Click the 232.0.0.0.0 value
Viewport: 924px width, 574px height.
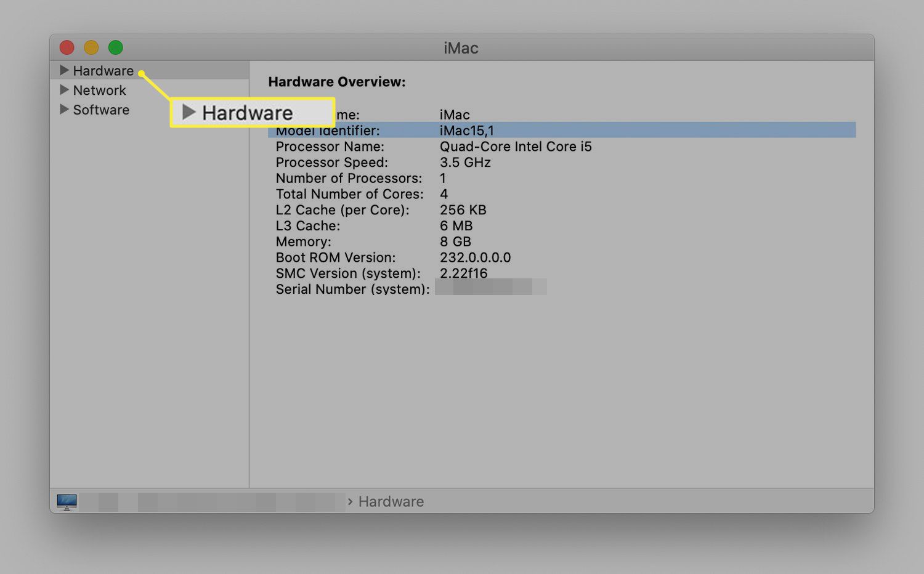tap(476, 258)
